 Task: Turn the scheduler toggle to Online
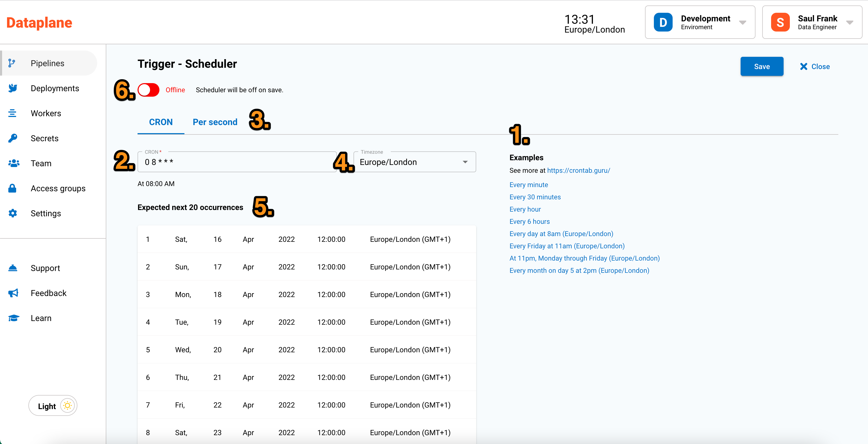tap(148, 90)
